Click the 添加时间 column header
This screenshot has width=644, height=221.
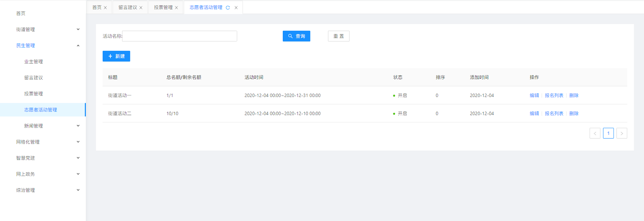[479, 77]
